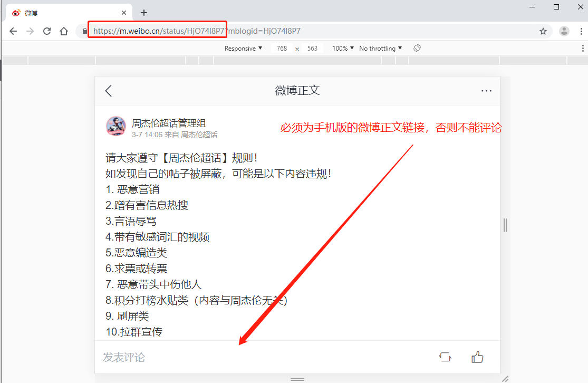Open a new browser tab
This screenshot has width=588, height=383.
pyautogui.click(x=144, y=13)
